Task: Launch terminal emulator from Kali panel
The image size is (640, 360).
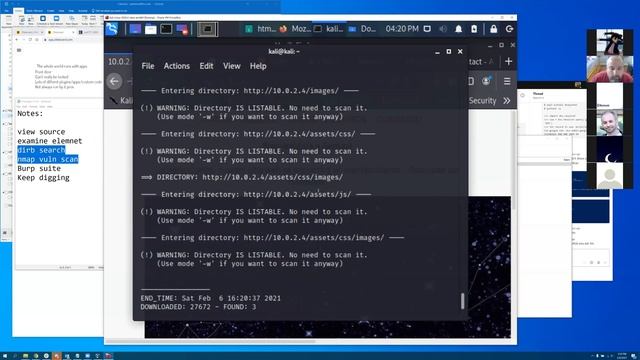Action: [166, 29]
